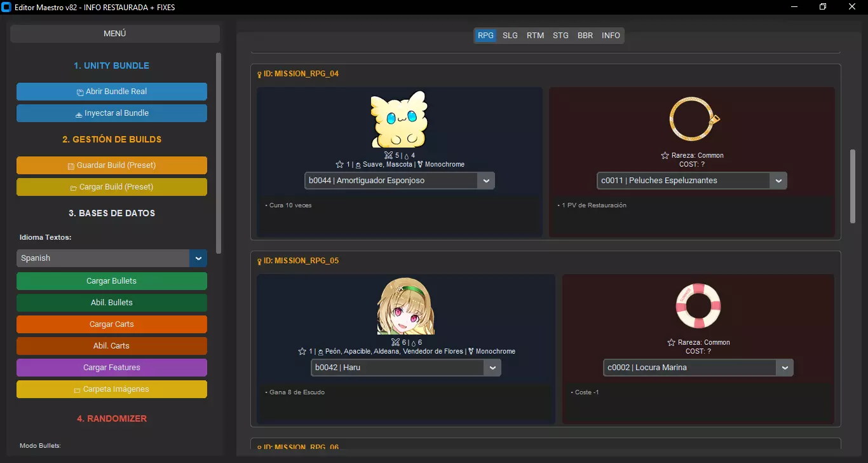Switch to the RPG tab
The height and width of the screenshot is (463, 868).
tap(485, 36)
